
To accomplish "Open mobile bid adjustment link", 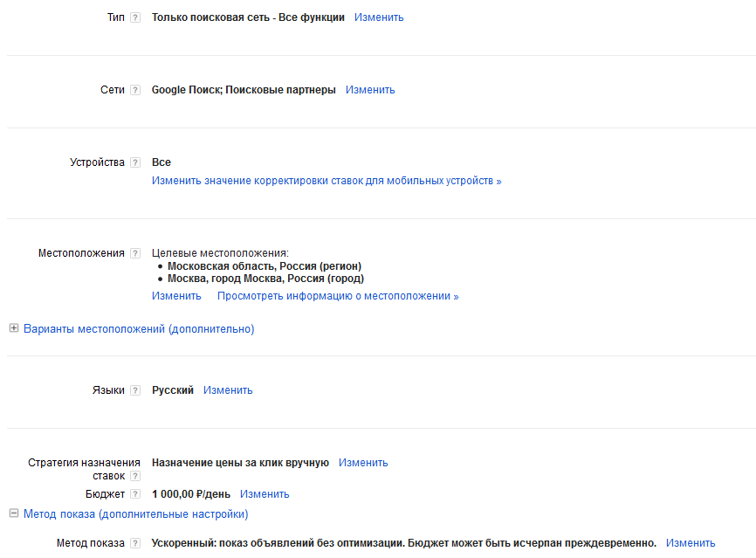I will coord(326,181).
